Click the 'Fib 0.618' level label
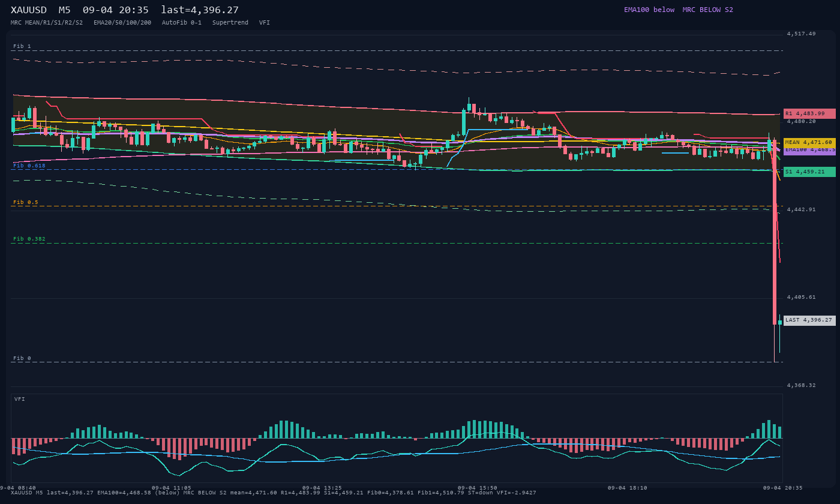Viewport: 840px width, 504px height. (29, 165)
